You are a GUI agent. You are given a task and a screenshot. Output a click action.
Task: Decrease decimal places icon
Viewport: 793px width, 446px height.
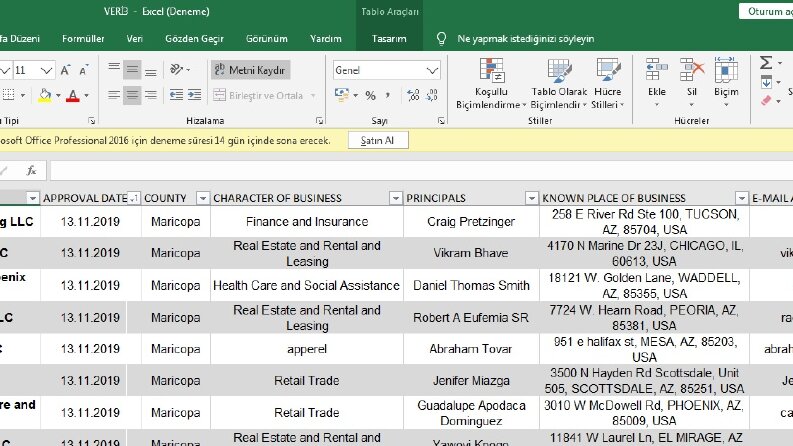click(431, 95)
